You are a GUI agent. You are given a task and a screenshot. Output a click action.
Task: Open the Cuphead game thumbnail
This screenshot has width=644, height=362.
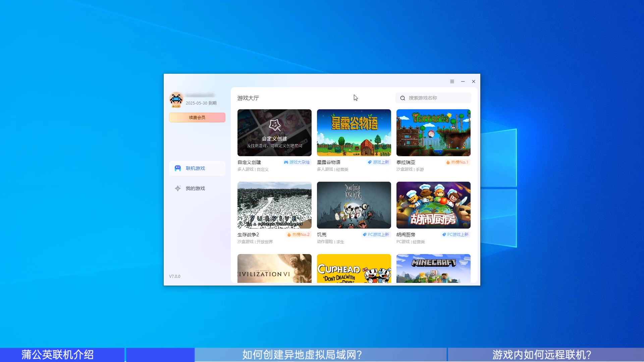tap(354, 268)
